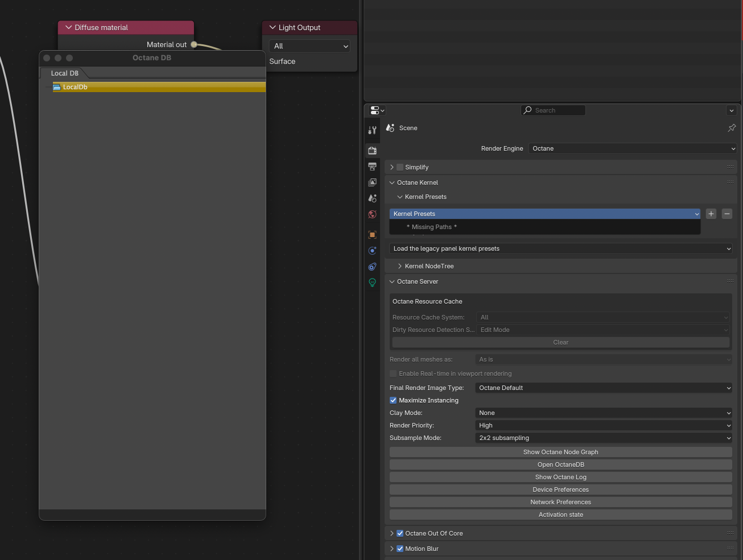743x560 pixels.
Task: Open the green Light data properties icon
Action: click(x=372, y=283)
